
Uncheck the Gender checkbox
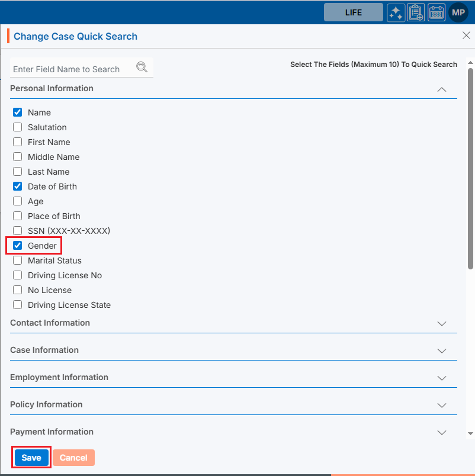[18, 246]
